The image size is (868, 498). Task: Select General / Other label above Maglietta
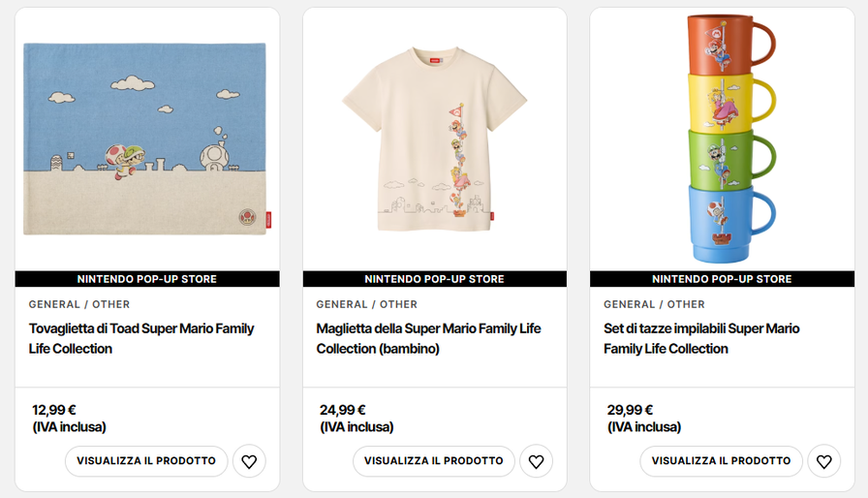coord(366,304)
